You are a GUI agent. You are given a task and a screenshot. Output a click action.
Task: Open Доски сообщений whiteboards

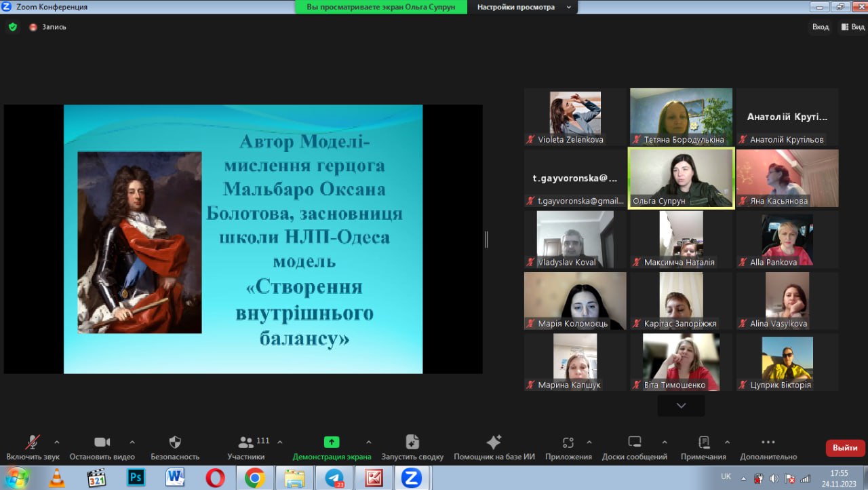635,442
